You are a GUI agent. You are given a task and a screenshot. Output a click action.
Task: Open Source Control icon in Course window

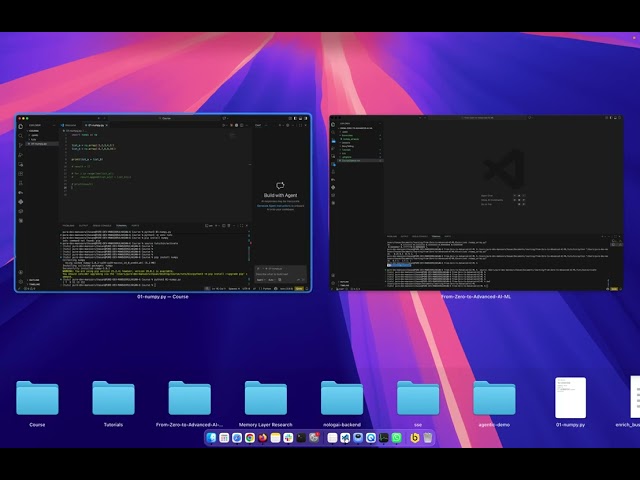tap(20, 145)
